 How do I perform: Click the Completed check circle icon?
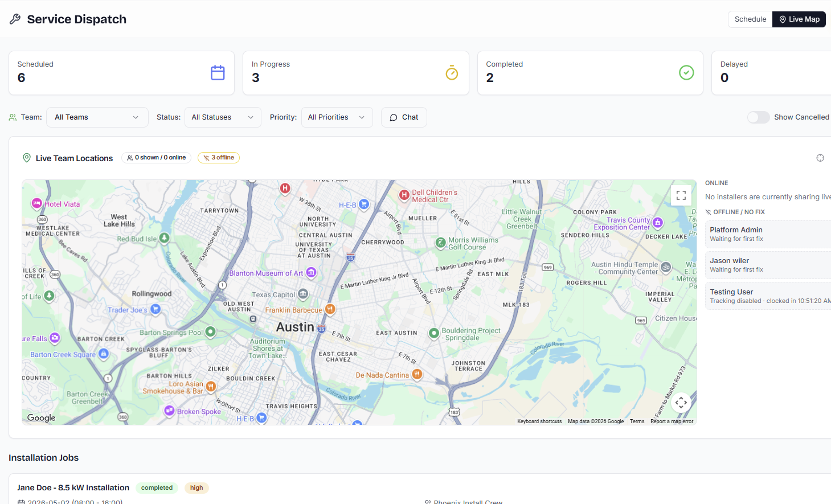tap(686, 73)
